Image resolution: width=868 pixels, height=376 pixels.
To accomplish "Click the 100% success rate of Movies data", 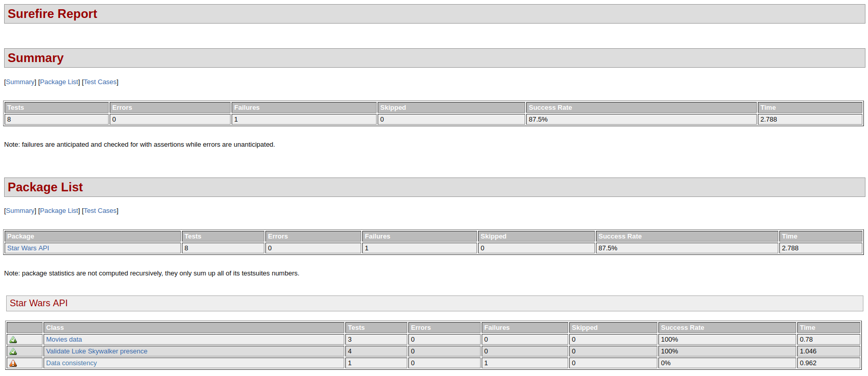I will [669, 340].
